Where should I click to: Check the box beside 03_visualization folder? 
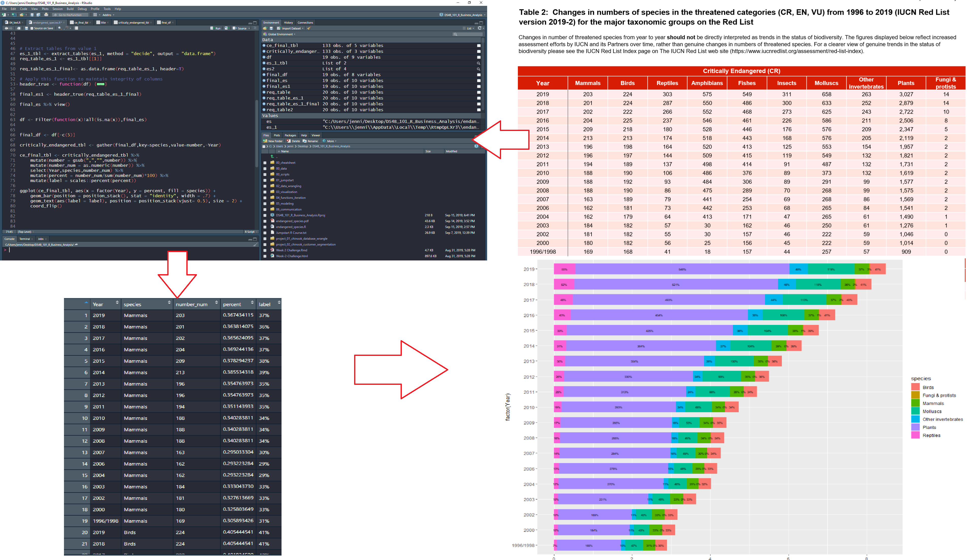pyautogui.click(x=265, y=192)
